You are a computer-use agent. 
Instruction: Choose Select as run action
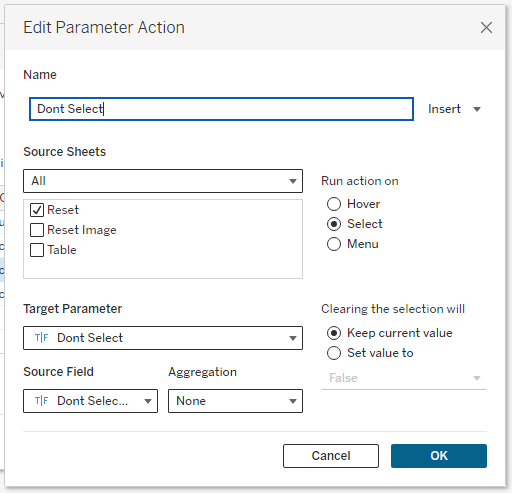[334, 224]
